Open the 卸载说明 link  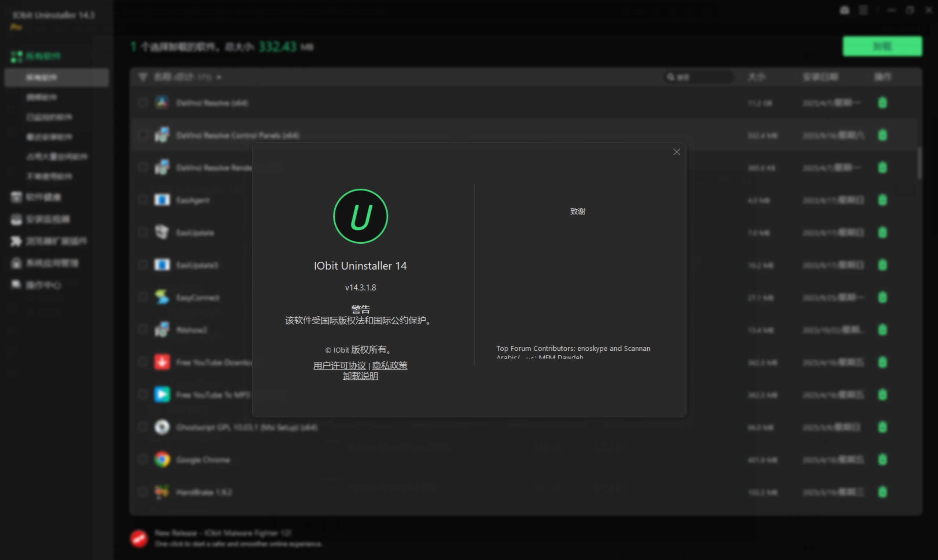(x=360, y=376)
